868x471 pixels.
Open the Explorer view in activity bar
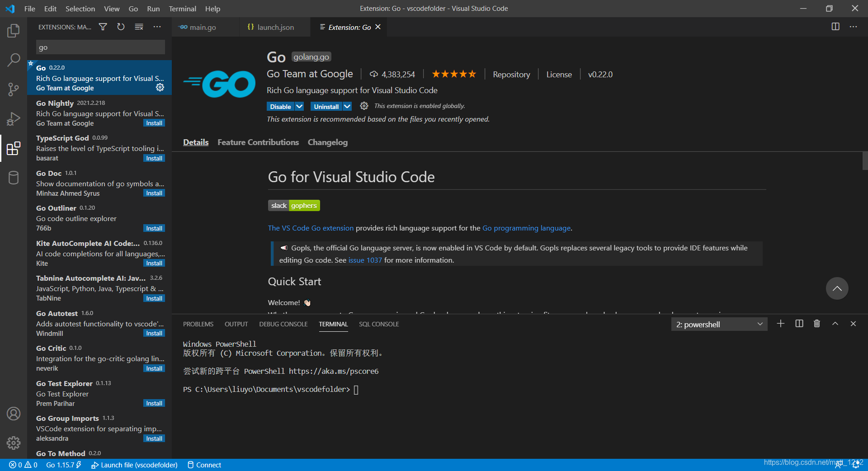point(14,31)
